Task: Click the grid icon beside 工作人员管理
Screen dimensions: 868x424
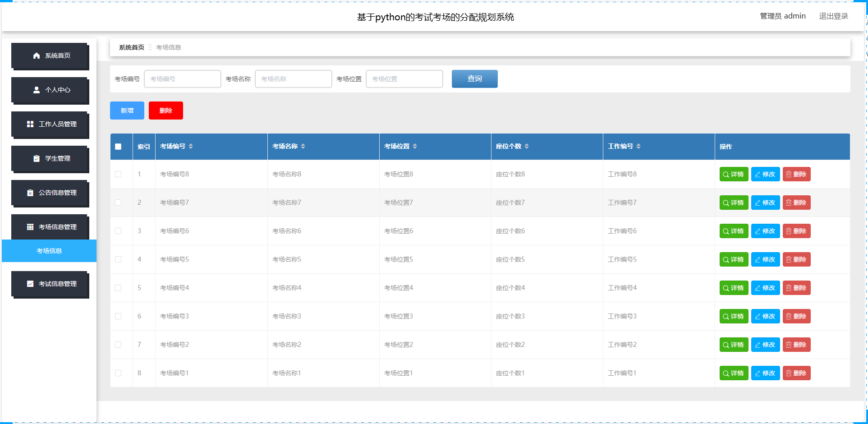Action: [x=30, y=124]
